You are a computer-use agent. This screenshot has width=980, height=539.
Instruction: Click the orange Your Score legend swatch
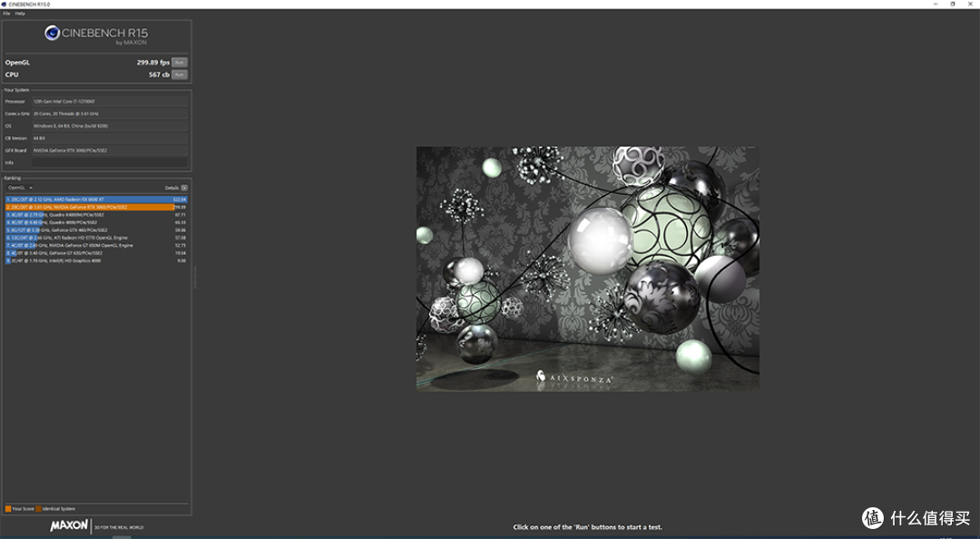(x=8, y=509)
